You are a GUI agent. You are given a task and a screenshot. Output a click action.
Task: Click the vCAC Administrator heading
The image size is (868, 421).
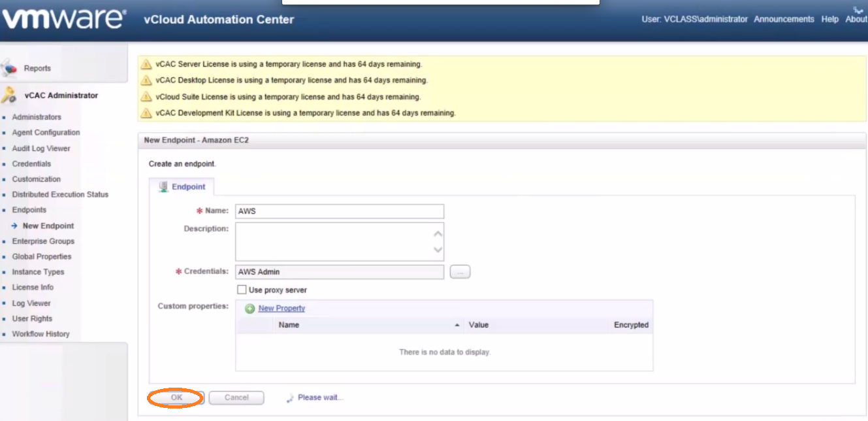[x=61, y=95]
